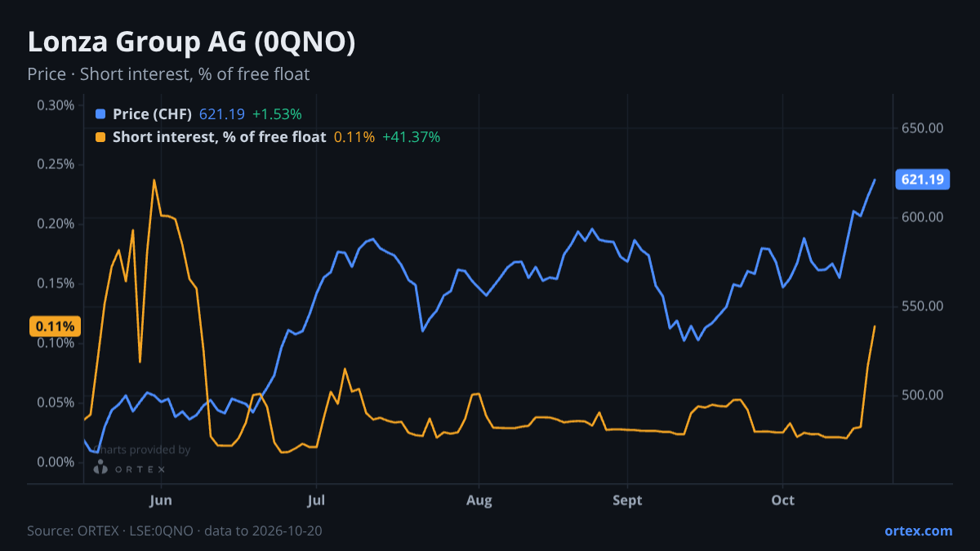The width and height of the screenshot is (980, 551).
Task: Click the 0.20% left axis label
Action: click(56, 224)
